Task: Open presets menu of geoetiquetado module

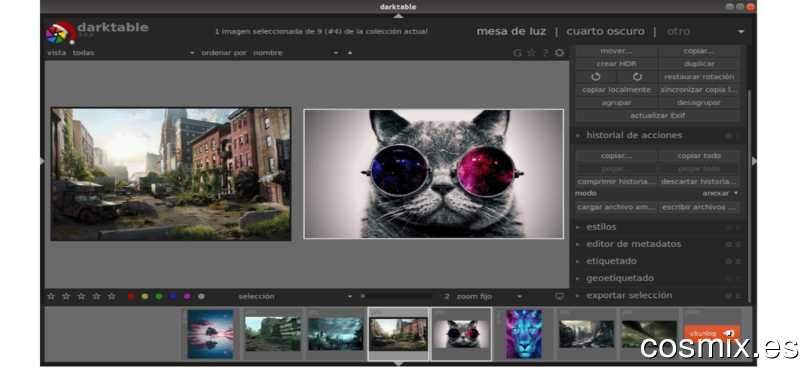Action: click(x=738, y=279)
